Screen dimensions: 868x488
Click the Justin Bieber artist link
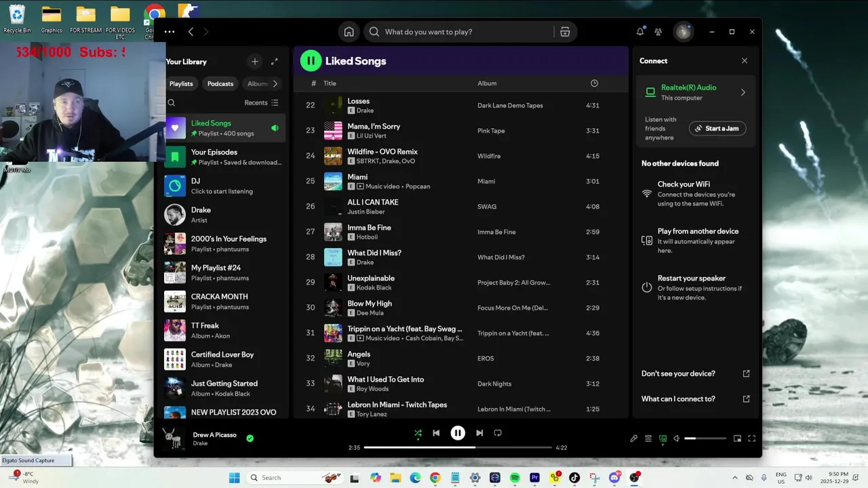coord(366,211)
